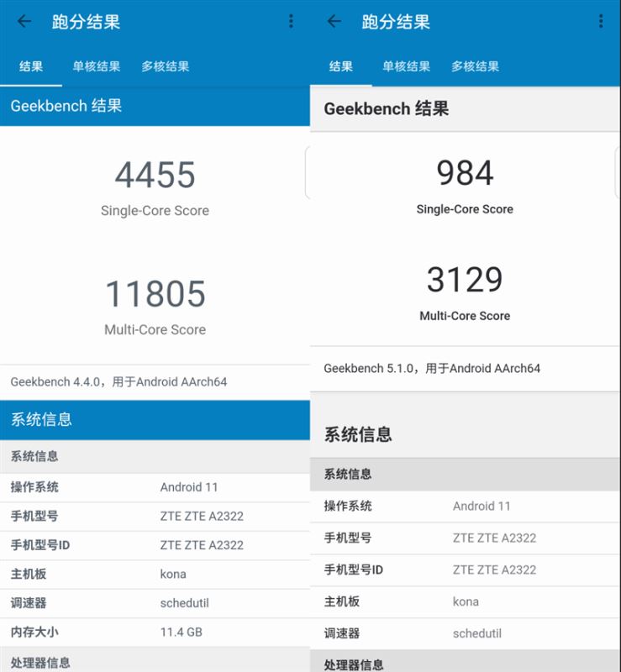This screenshot has width=621, height=672.
Task: Tap multi-core score 11805
Action: 155,294
